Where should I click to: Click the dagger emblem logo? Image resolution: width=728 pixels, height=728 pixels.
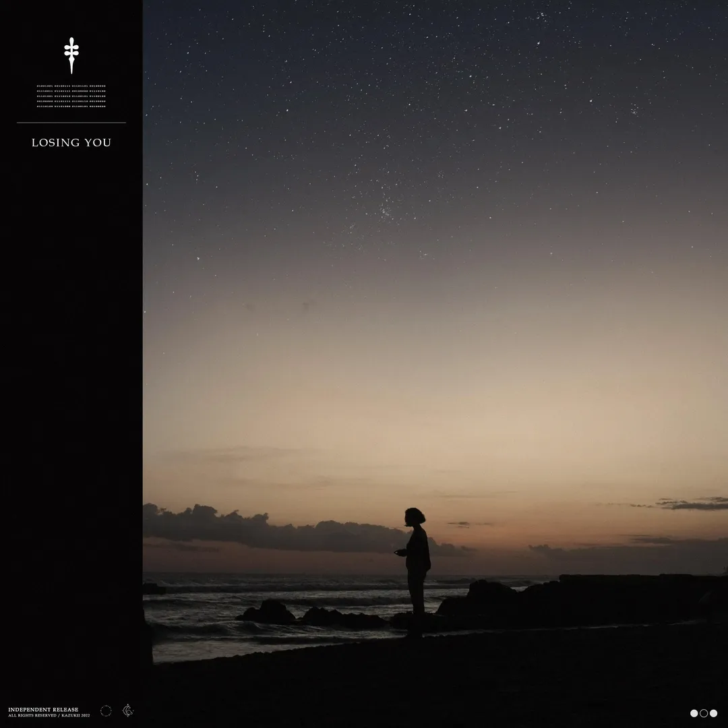tap(71, 55)
